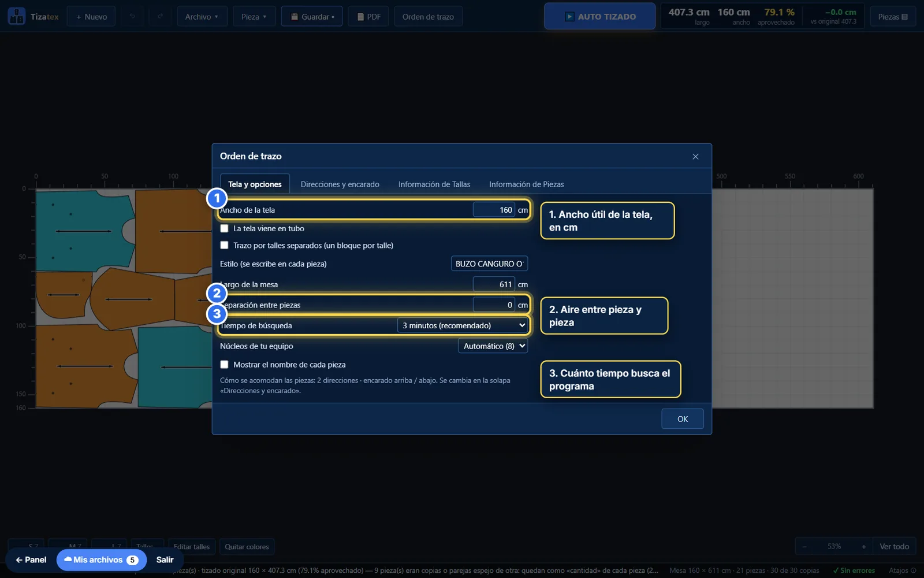Tick 'Trazo por talles separados' checkbox
The image size is (924, 578).
point(224,245)
